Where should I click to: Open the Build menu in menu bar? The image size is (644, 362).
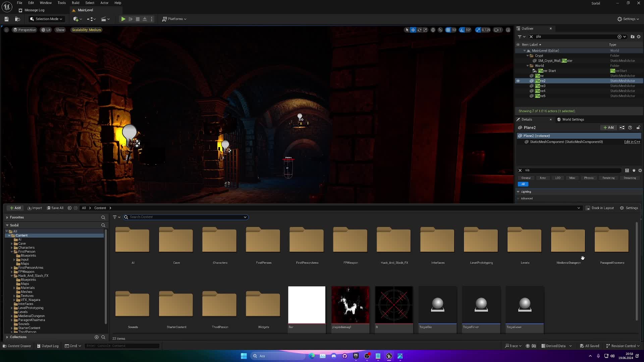click(75, 3)
